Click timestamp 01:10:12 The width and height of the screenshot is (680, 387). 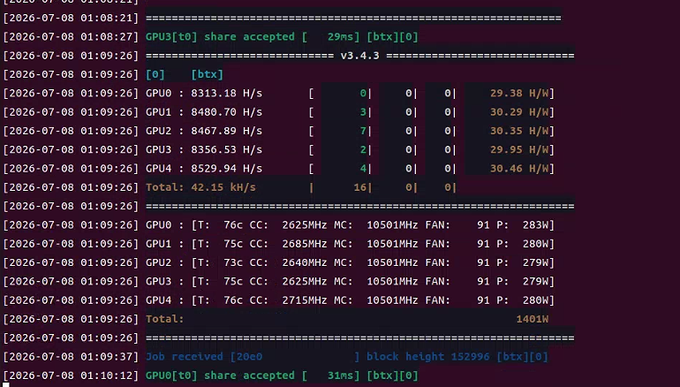[x=106, y=375]
